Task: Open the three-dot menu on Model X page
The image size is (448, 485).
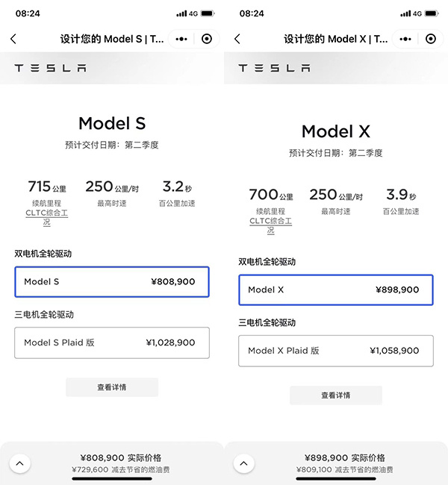Action: click(x=406, y=39)
